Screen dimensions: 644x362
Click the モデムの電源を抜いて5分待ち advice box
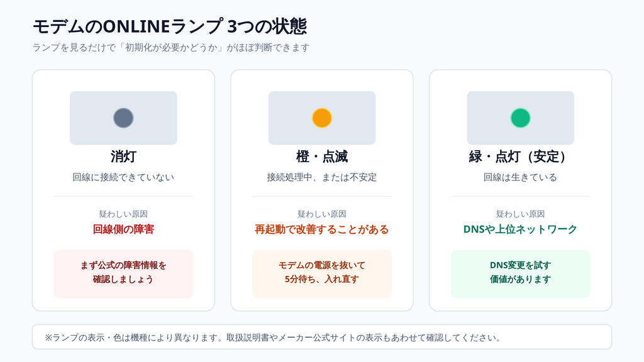point(322,274)
